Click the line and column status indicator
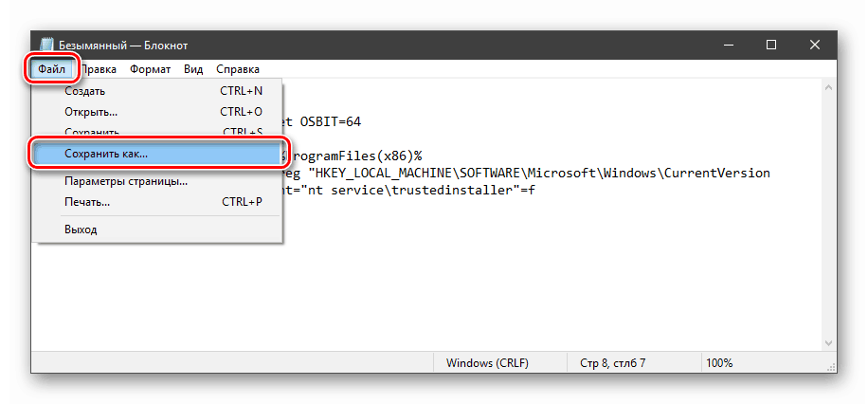The image size is (868, 404). 610,363
